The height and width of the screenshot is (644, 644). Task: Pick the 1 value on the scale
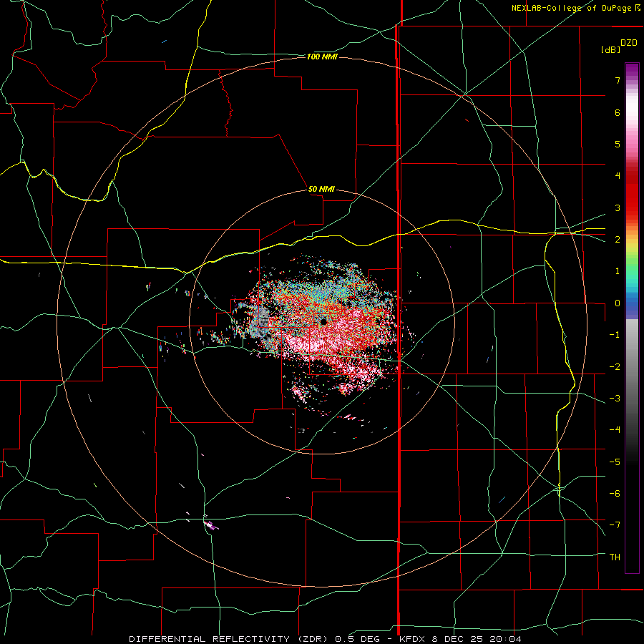point(618,271)
